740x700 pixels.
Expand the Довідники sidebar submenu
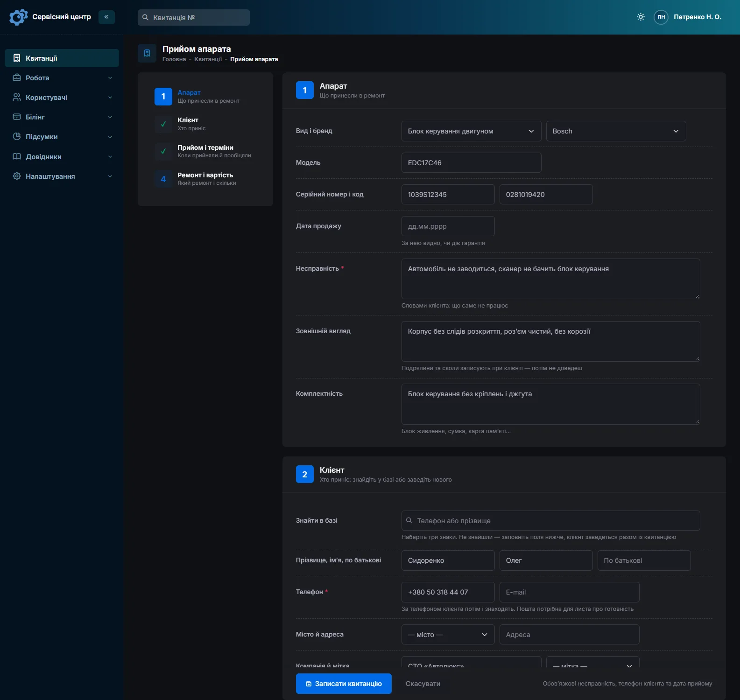(x=110, y=157)
